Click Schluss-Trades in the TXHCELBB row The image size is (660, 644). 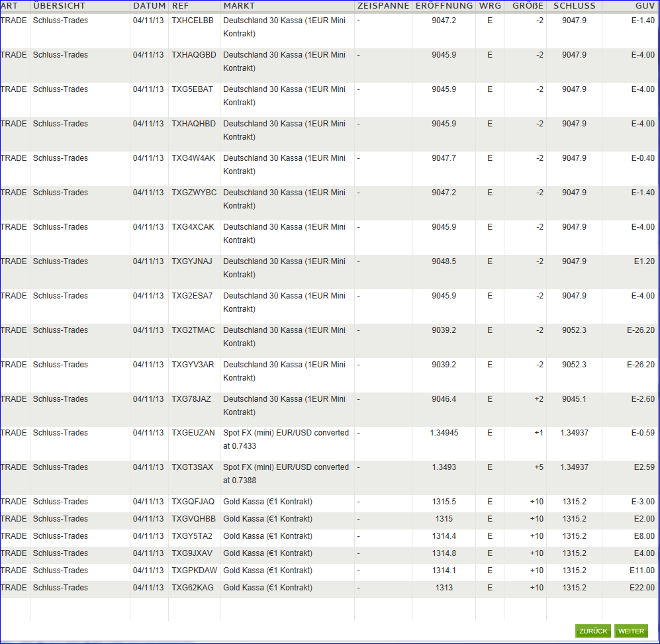pos(60,21)
